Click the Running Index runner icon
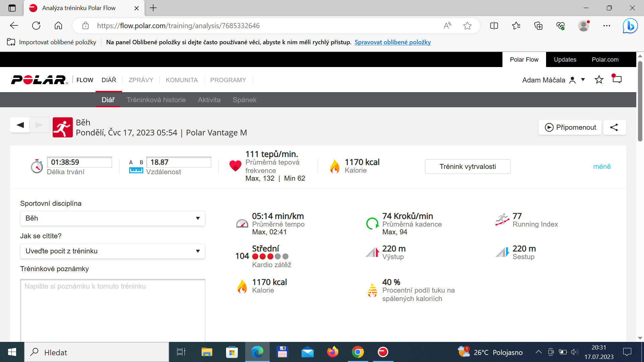Viewport: 644px width, 362px height. [x=502, y=220]
